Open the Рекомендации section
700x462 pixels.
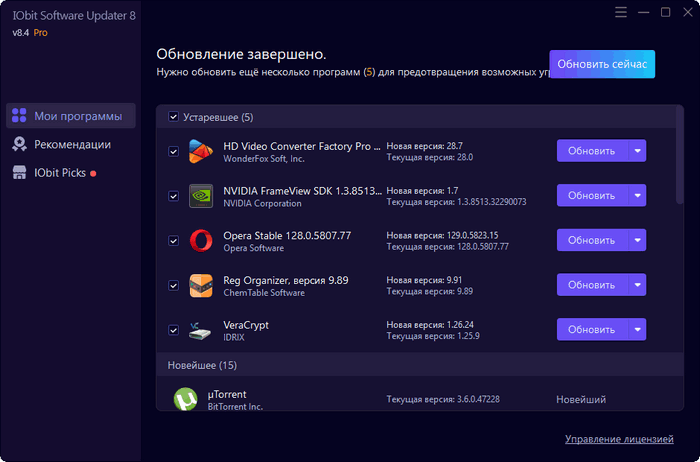pos(71,145)
